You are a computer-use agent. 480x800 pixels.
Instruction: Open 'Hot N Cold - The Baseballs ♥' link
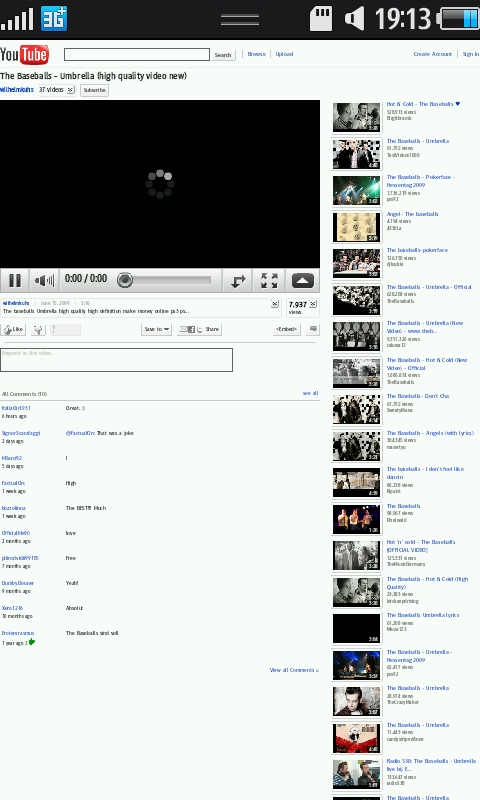click(423, 104)
